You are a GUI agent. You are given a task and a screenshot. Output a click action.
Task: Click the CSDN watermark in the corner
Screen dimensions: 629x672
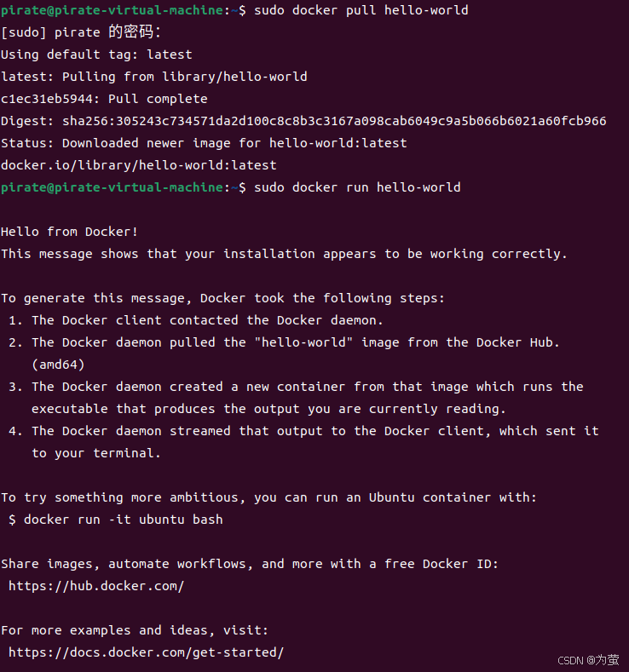[x=588, y=660]
